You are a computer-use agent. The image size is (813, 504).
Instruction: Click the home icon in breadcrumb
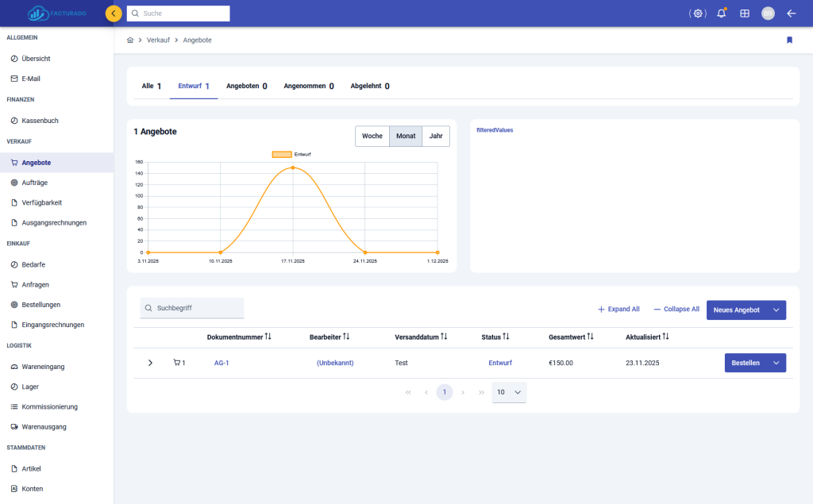[130, 40]
